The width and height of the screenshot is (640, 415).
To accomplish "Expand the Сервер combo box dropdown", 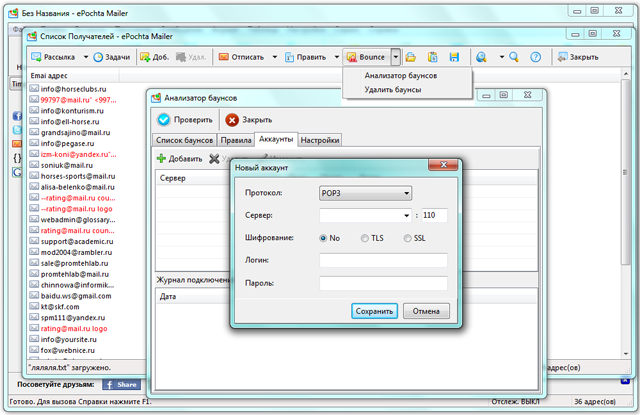I will (x=407, y=215).
